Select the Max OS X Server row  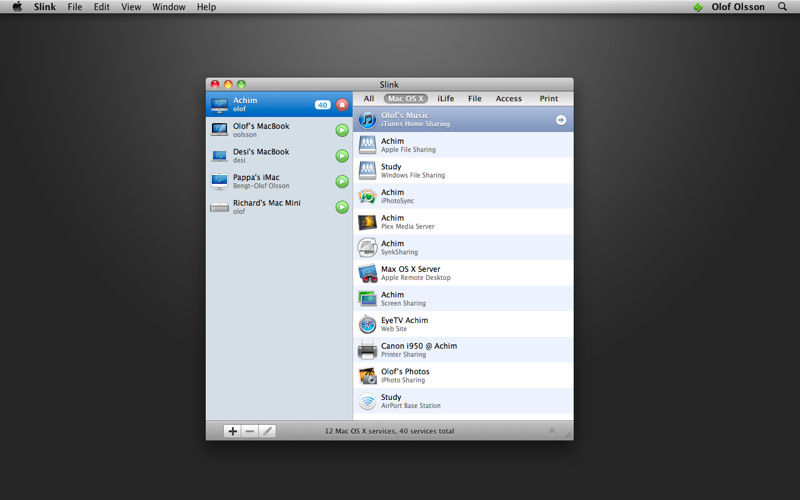(x=463, y=273)
